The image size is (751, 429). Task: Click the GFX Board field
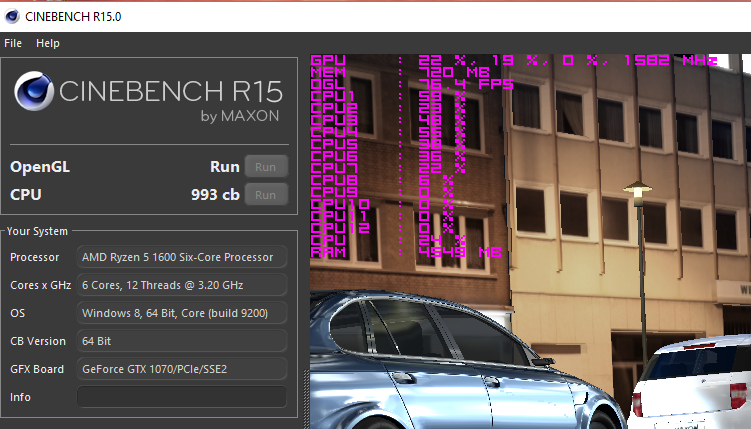tap(182, 369)
